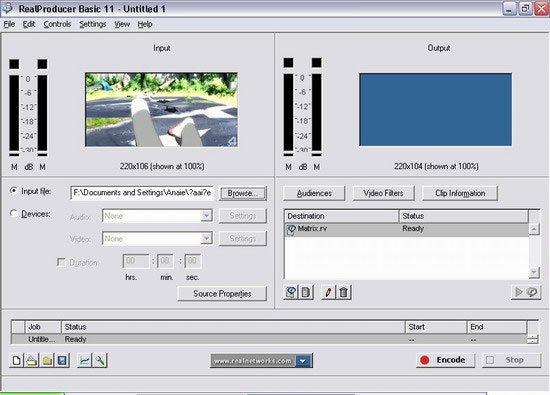Click the Browse button
The width and height of the screenshot is (550, 395).
click(x=243, y=193)
